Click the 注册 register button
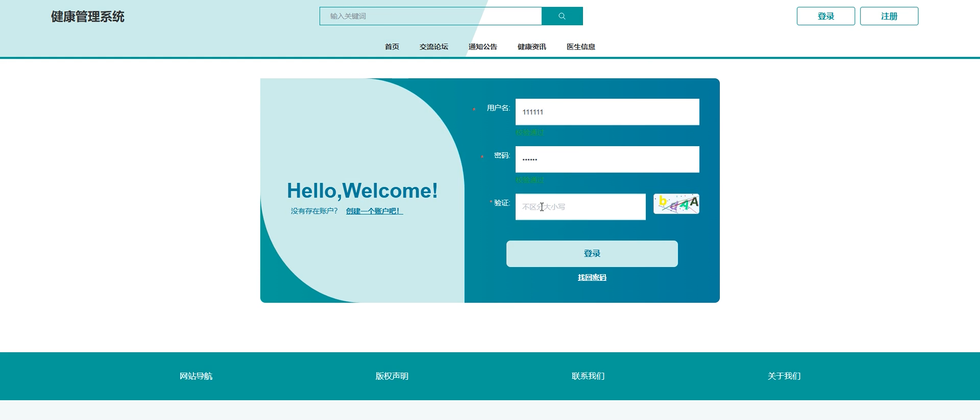Viewport: 980px width, 420px height. click(889, 16)
